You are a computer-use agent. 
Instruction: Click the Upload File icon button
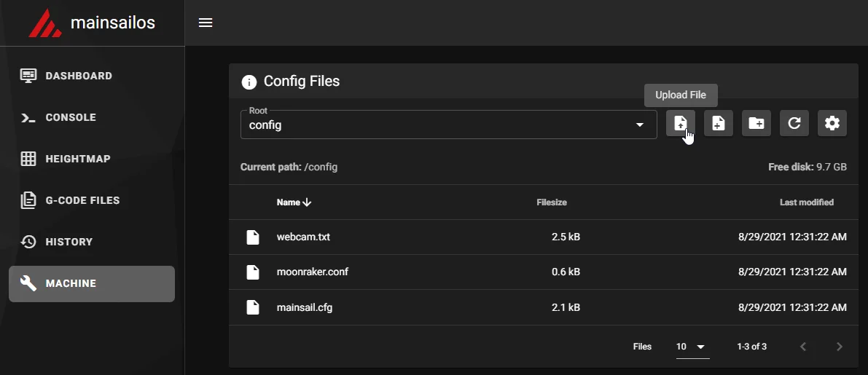[x=681, y=124]
